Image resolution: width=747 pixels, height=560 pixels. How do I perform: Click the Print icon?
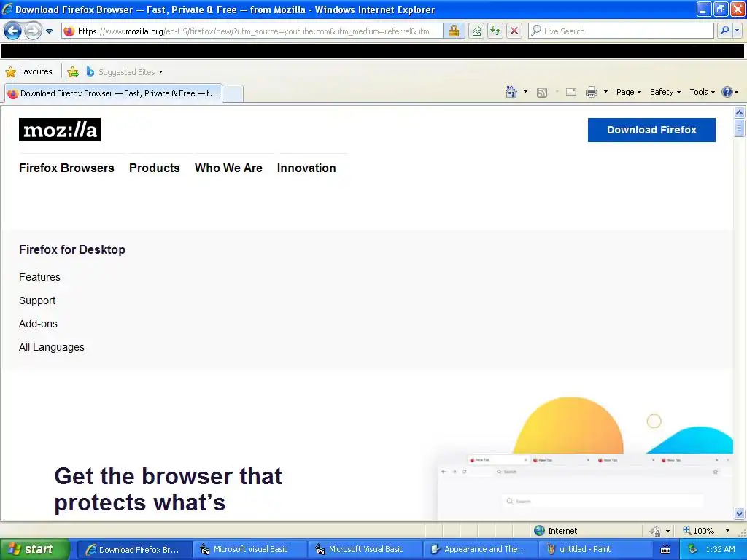591,92
